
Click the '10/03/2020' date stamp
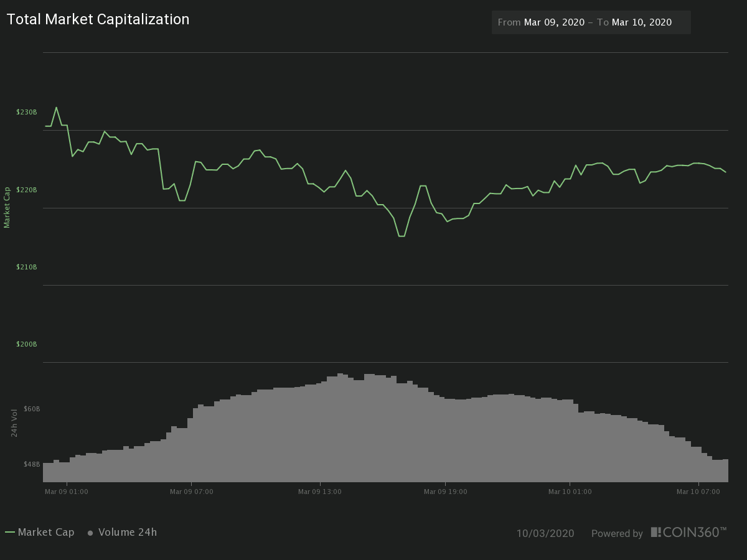(x=546, y=533)
